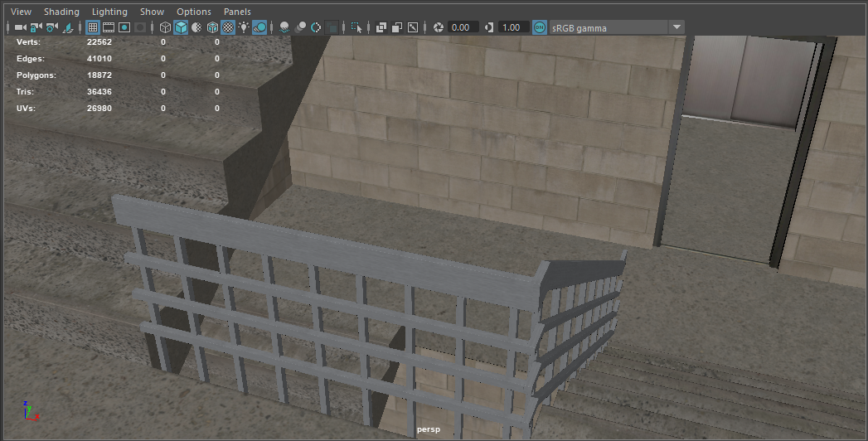Click the Multisample Anti-aliasing icon
The height and width of the screenshot is (441, 868).
[316, 27]
